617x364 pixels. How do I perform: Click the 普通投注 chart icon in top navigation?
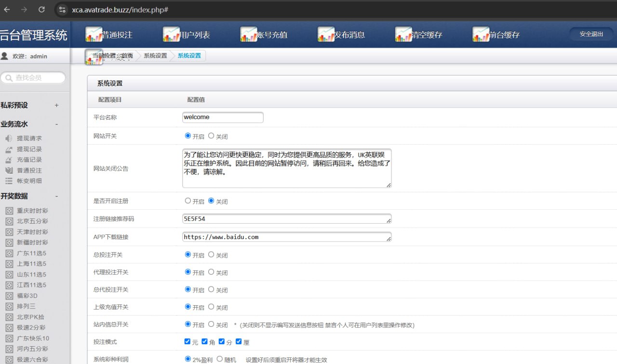pyautogui.click(x=94, y=34)
